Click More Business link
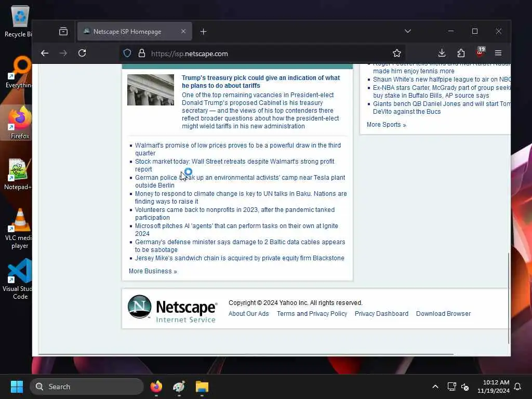532x399 pixels. (x=153, y=271)
